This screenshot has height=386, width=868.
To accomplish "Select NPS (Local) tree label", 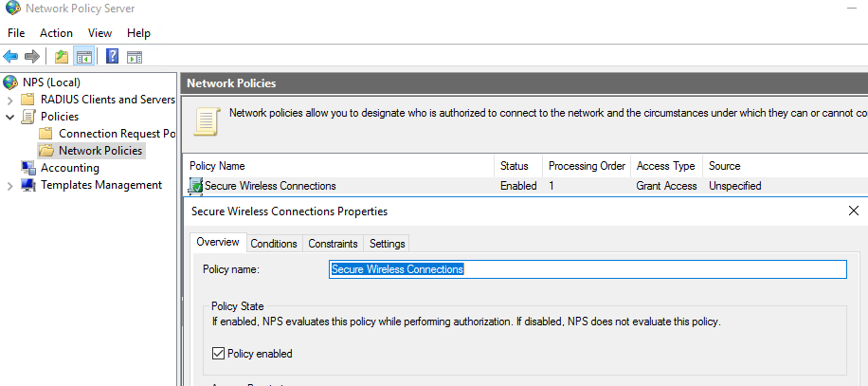I will pyautogui.click(x=51, y=83).
